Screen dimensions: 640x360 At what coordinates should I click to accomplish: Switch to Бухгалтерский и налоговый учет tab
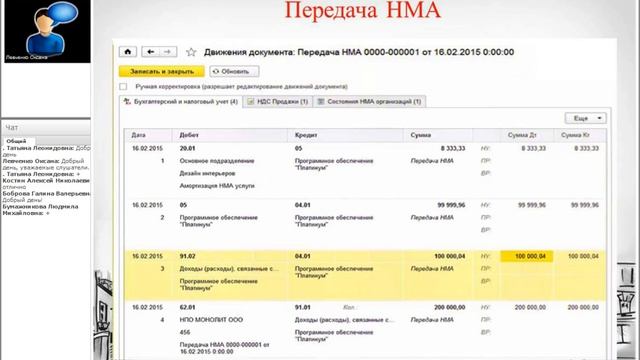181,102
